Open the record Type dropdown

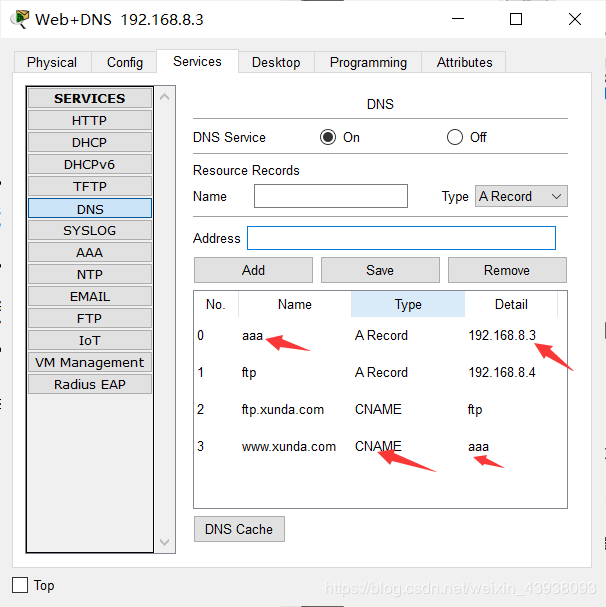pos(521,196)
